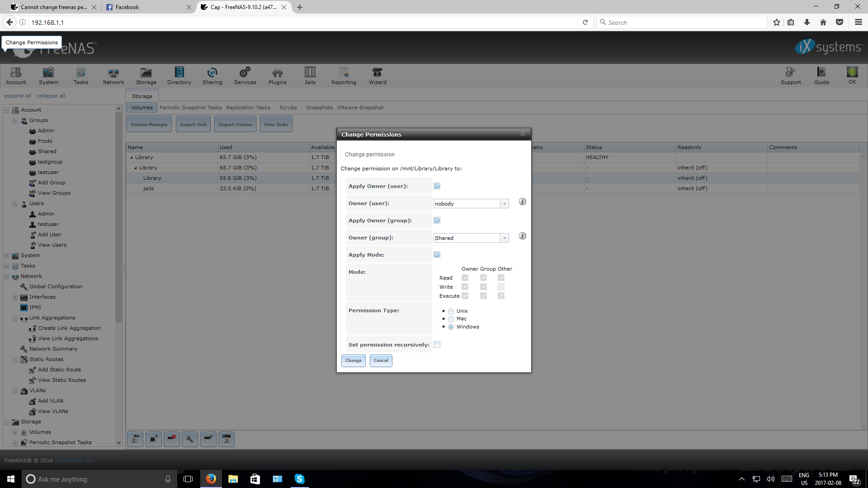This screenshot has height=488, width=868.
Task: Toggle Group Execute mode checkbox
Action: tap(483, 296)
